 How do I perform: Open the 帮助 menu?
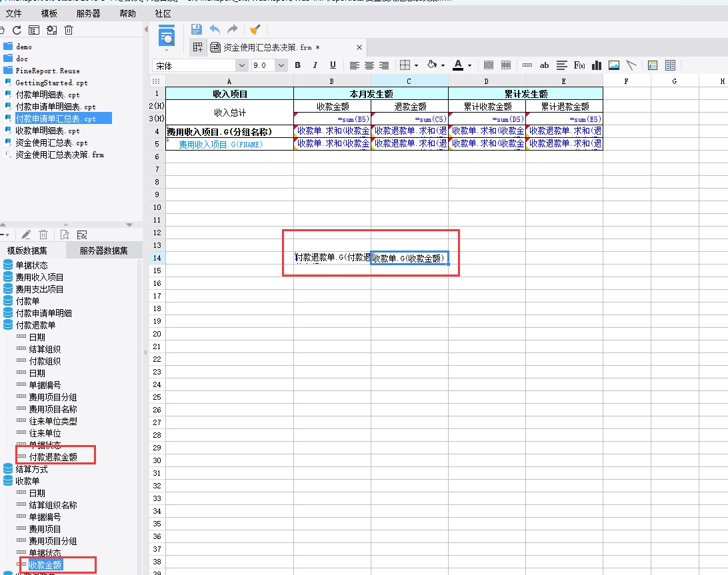click(x=128, y=13)
